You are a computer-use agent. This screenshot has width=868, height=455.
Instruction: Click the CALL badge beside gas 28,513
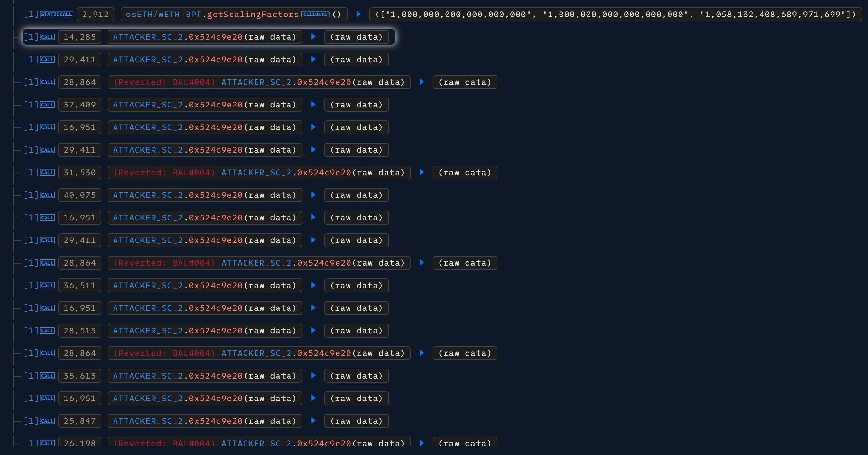point(47,331)
